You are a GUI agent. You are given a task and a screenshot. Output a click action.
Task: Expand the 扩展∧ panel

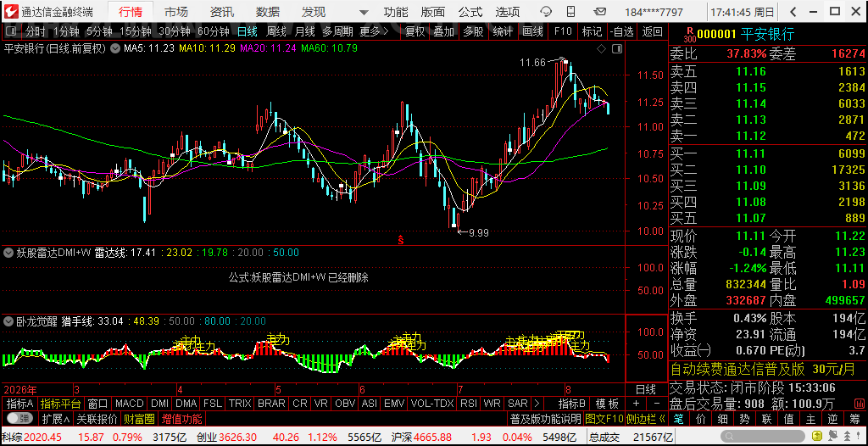[x=56, y=418]
